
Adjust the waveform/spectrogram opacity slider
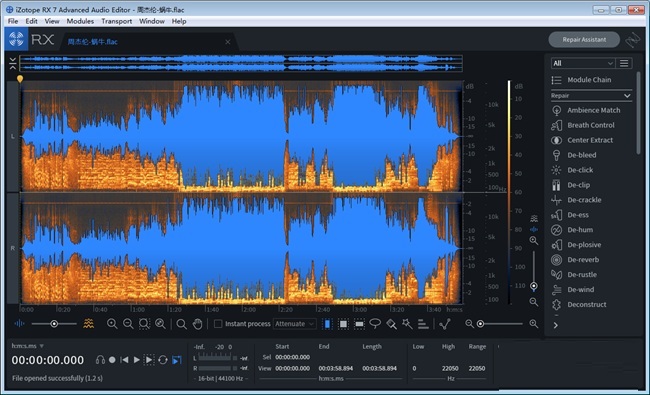coord(54,324)
